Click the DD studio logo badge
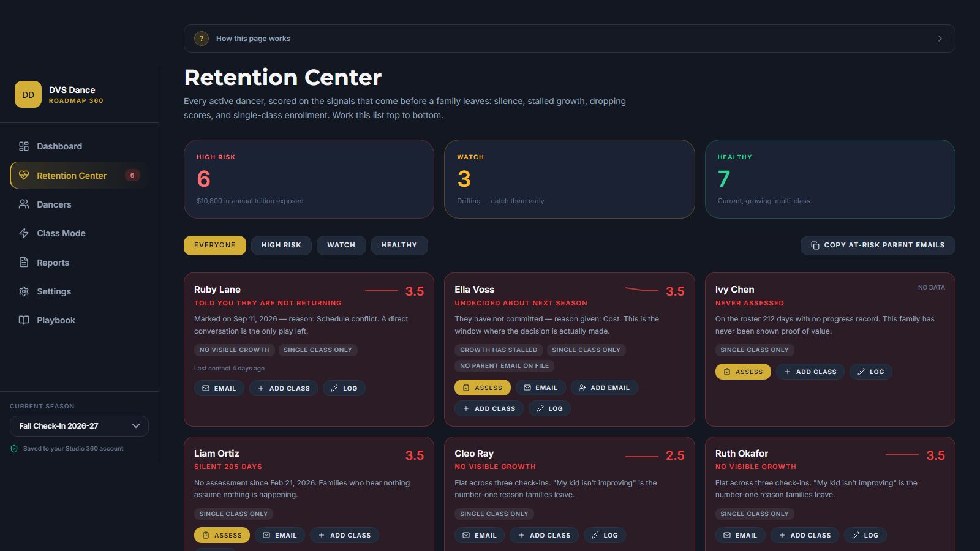The width and height of the screenshot is (980, 551). [x=28, y=94]
